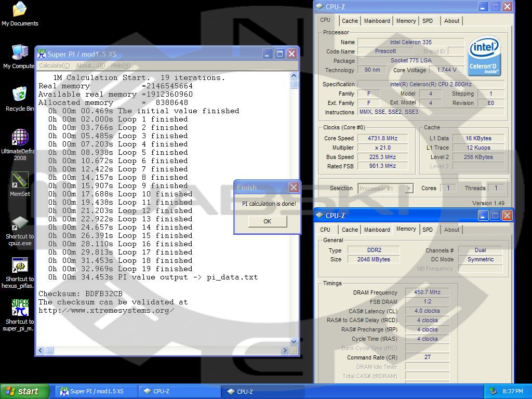The width and height of the screenshot is (532, 399).
Task: Click taskbar clock 8:37 PM
Action: click(513, 391)
